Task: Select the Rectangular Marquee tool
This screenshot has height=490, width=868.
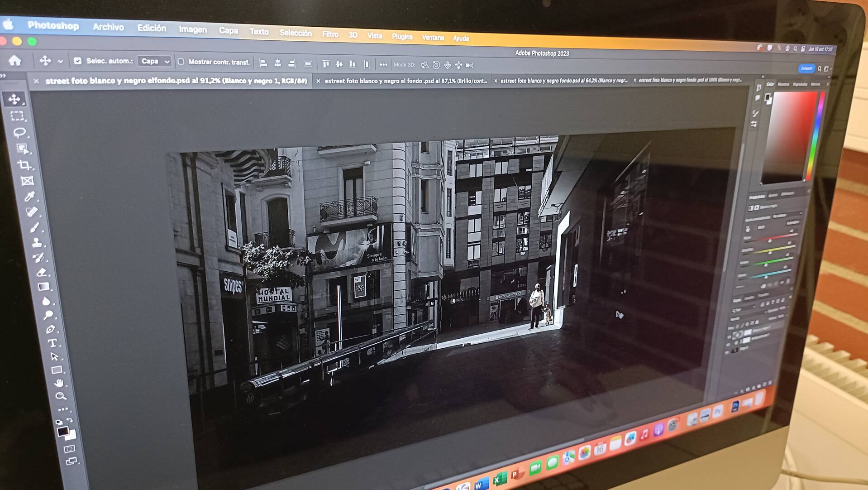Action: (x=17, y=116)
